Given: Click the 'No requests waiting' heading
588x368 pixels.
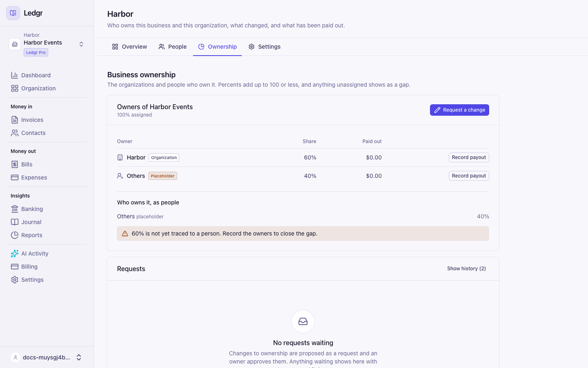Looking at the screenshot, I should click(303, 343).
